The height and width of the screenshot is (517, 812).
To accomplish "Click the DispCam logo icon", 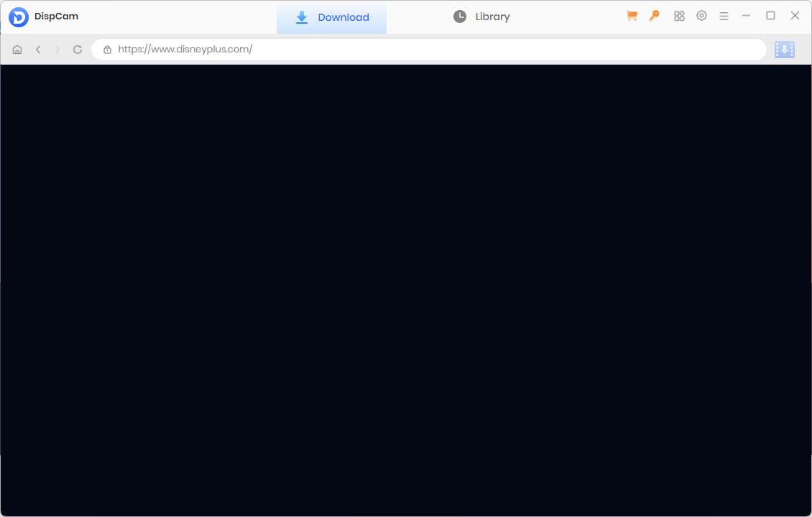I will click(19, 17).
